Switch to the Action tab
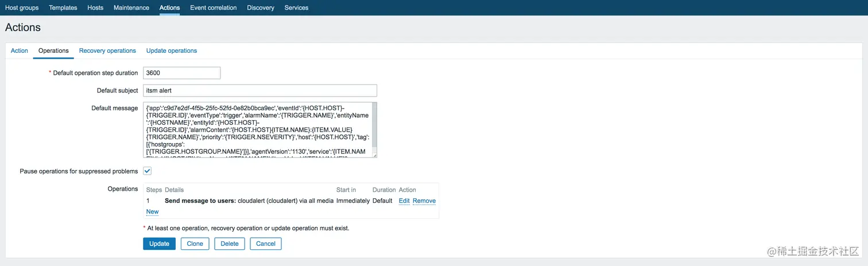Viewport: 868px width, 266px height. tap(20, 51)
